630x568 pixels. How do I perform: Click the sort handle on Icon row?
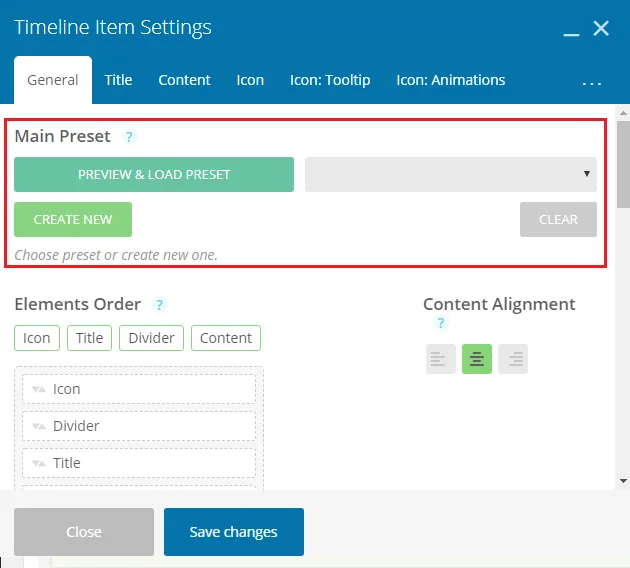click(x=39, y=389)
